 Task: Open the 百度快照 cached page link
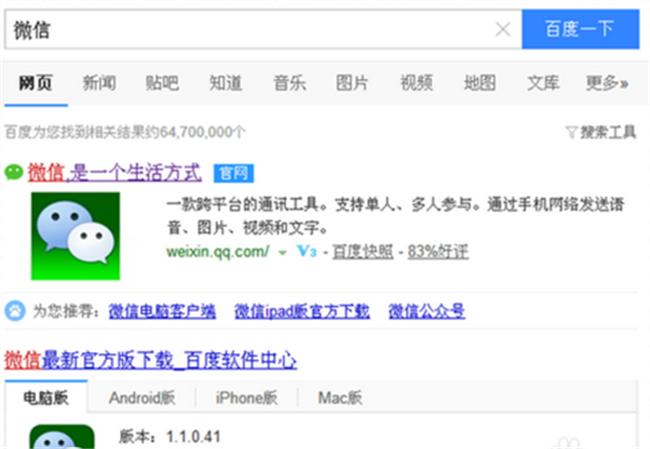(363, 252)
